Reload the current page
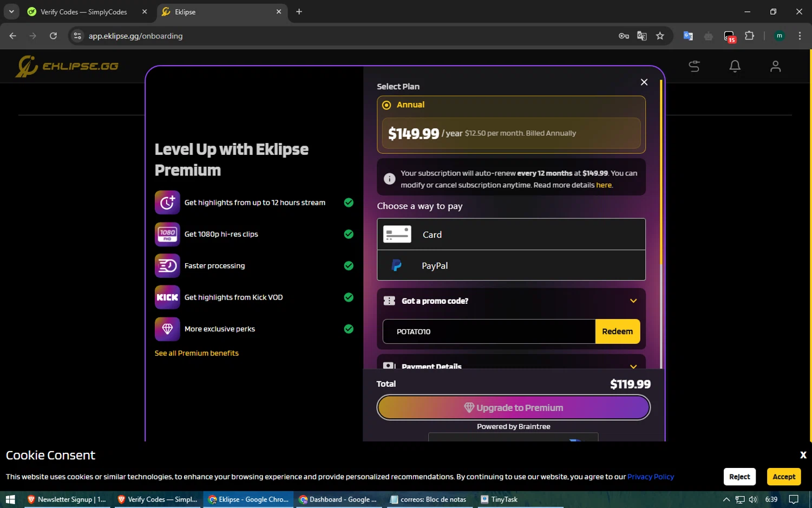 coord(53,36)
